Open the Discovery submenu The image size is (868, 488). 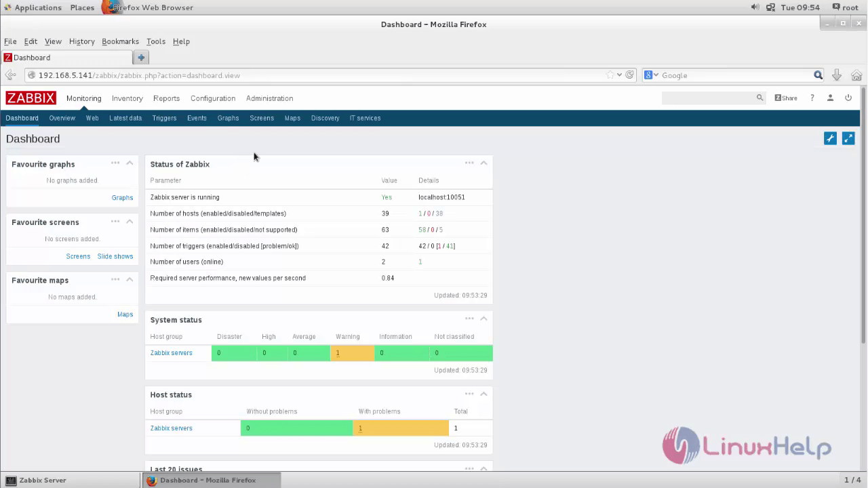pos(325,118)
